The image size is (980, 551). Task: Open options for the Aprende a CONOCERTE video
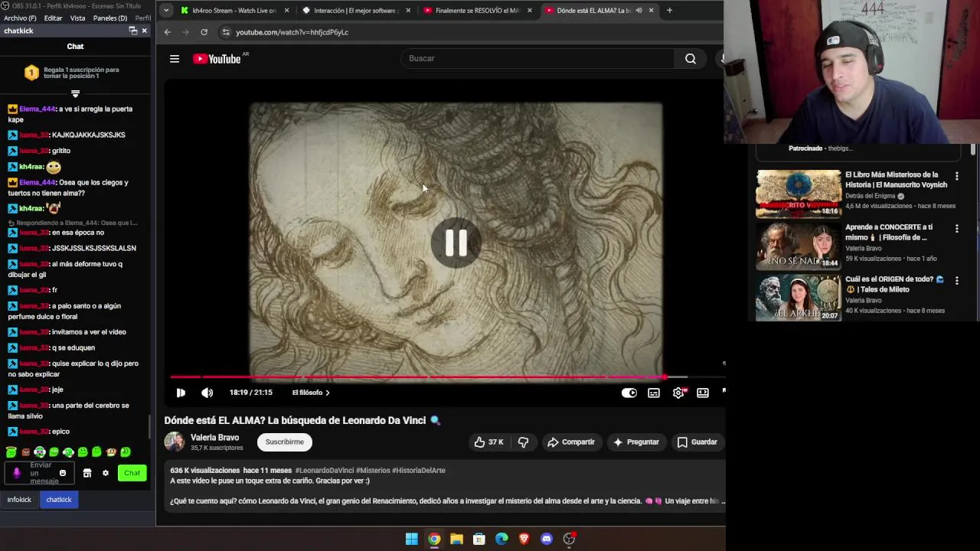[956, 228]
